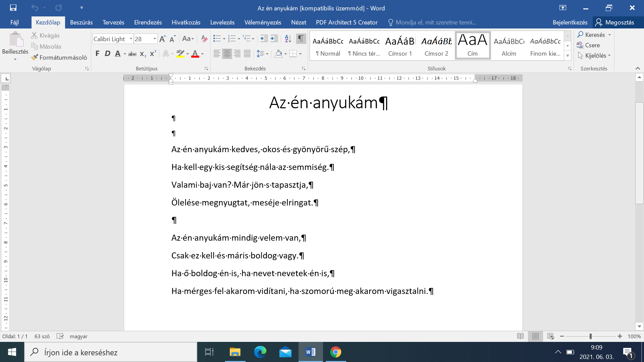The width and height of the screenshot is (644, 362).
Task: Apply red font color
Action: click(195, 54)
